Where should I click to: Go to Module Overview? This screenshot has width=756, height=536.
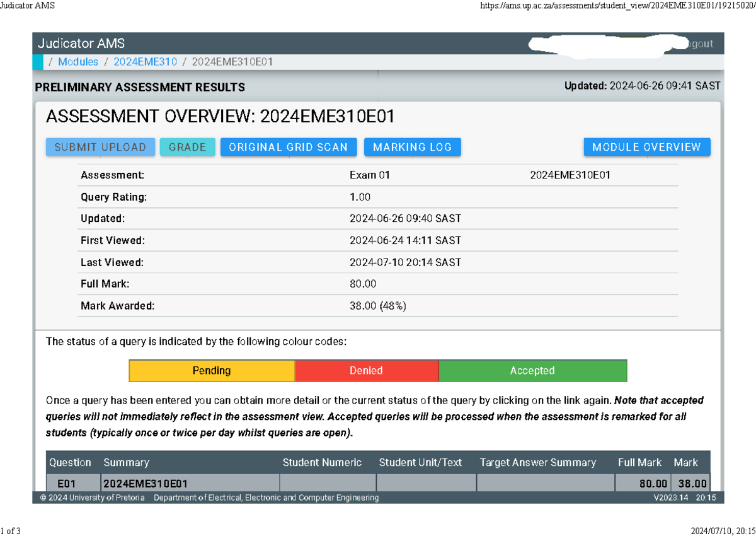[x=647, y=147]
